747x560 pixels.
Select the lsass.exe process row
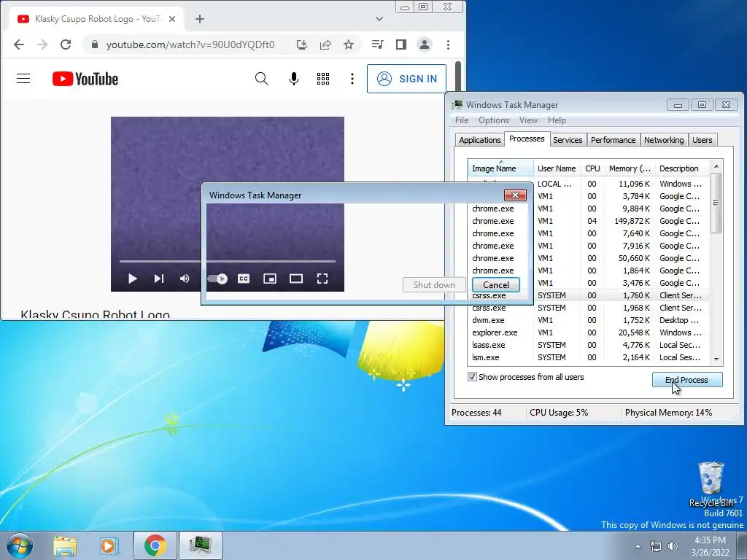click(x=589, y=345)
